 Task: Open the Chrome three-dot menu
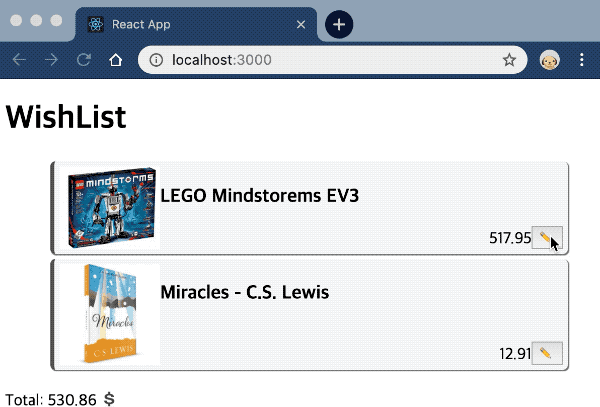point(582,60)
